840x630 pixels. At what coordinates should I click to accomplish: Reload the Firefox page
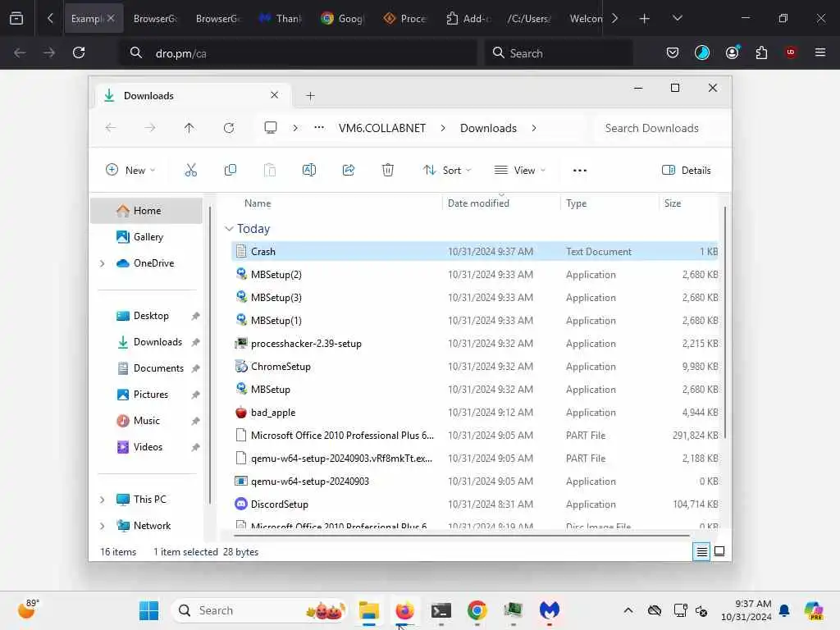(79, 52)
